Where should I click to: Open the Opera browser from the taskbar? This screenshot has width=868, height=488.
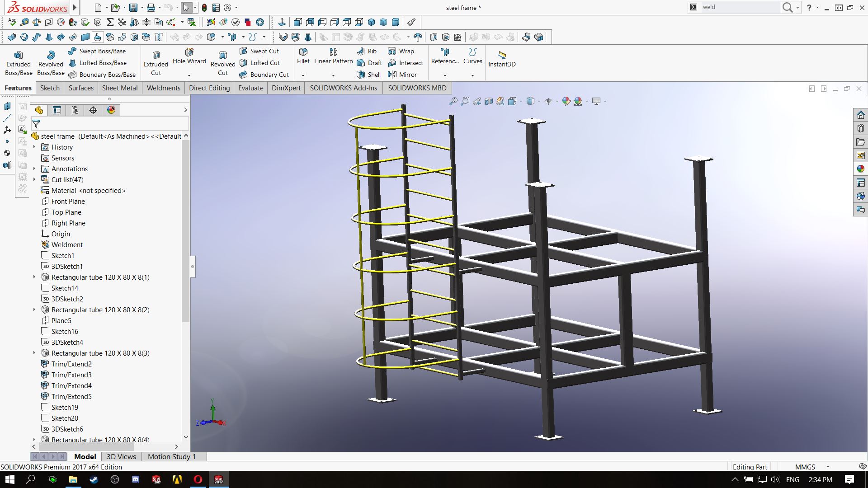pyautogui.click(x=198, y=479)
